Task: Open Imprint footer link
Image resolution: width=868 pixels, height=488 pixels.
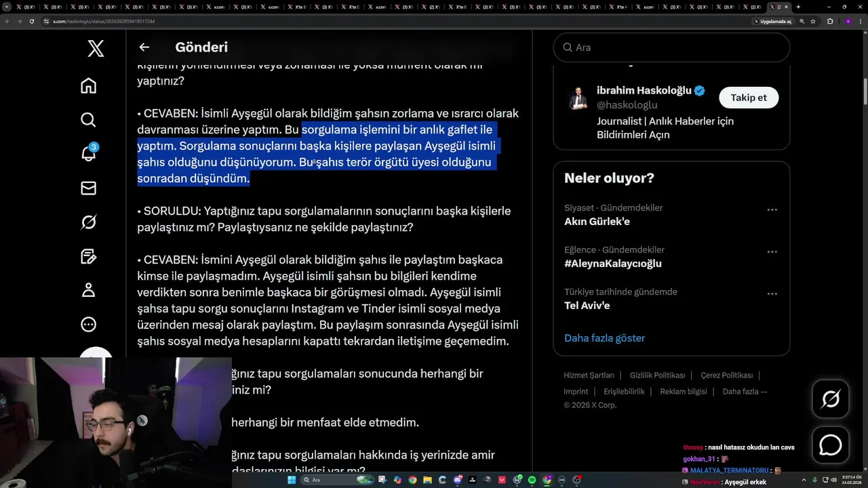Action: tap(576, 392)
